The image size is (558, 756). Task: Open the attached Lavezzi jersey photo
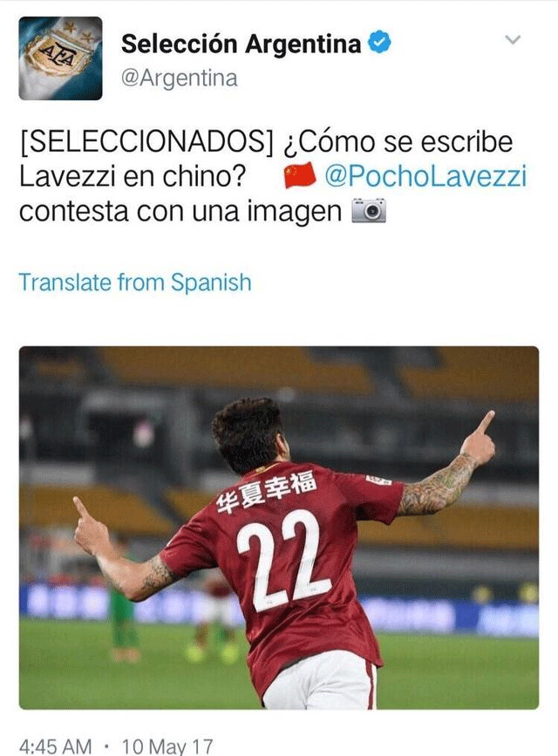(x=279, y=528)
